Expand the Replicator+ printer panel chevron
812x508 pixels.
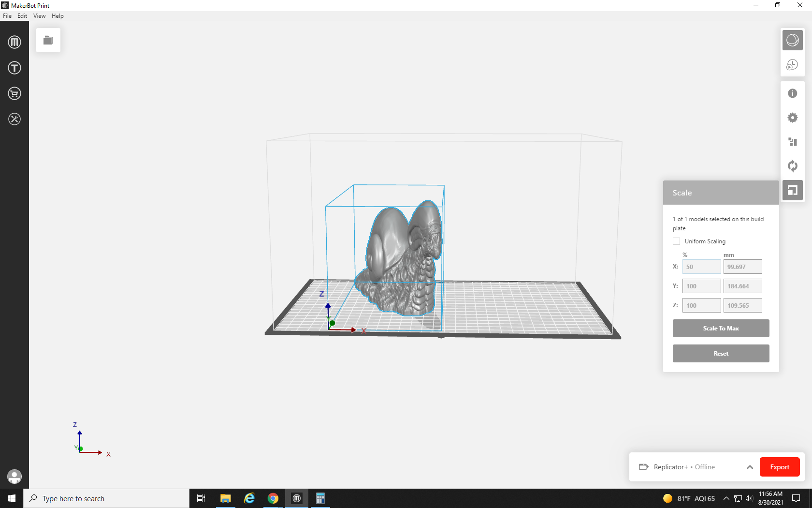click(x=750, y=467)
